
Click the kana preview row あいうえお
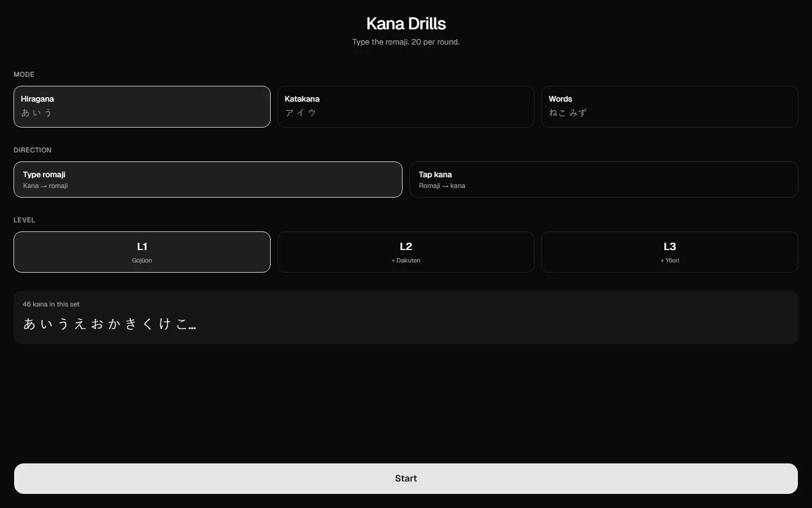[x=109, y=324]
